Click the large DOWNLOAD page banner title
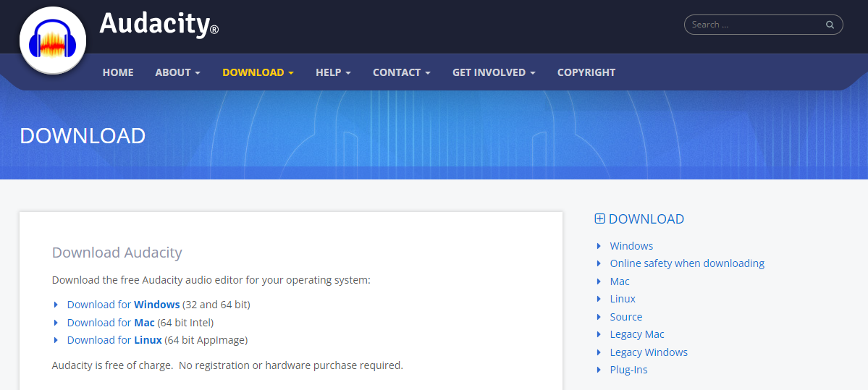 point(83,136)
